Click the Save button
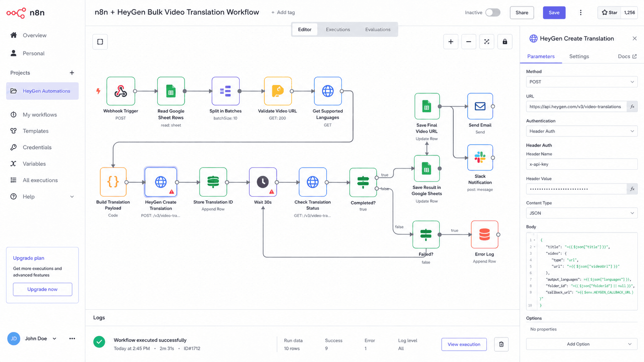 (554, 13)
